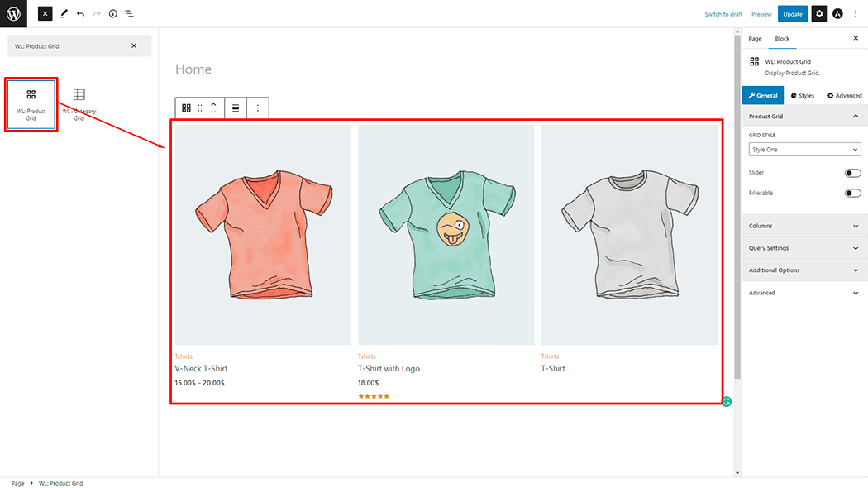Screen dimensions: 868x488
Task: Clear the block search field
Action: click(x=134, y=45)
